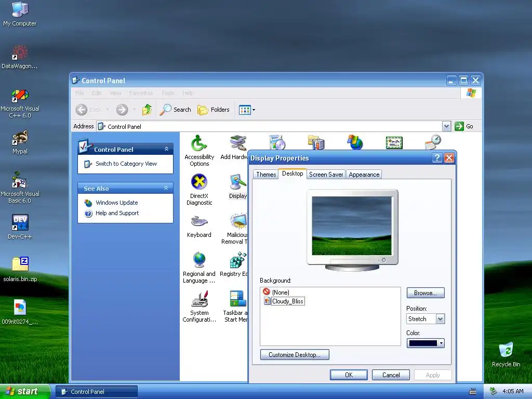Select the 009rit0274 file on desktop
This screenshot has width=532, height=399.
(x=20, y=312)
